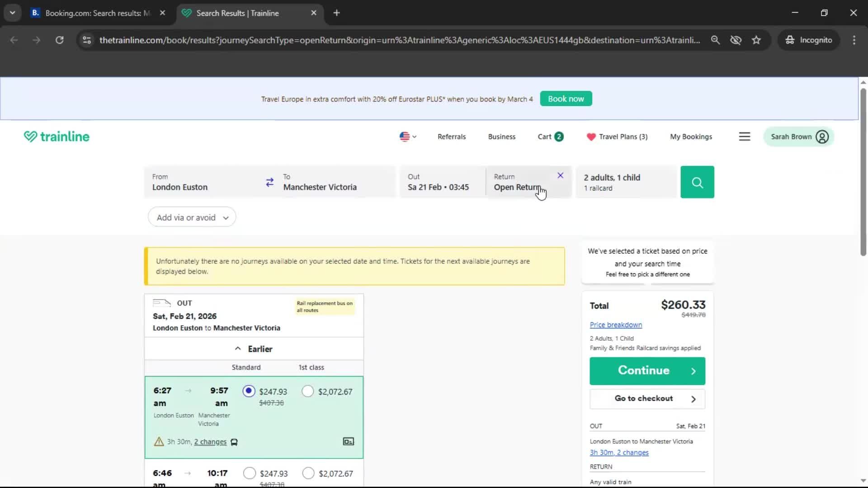The width and height of the screenshot is (868, 488).
Task: Click the Trainline logo
Action: tap(56, 136)
